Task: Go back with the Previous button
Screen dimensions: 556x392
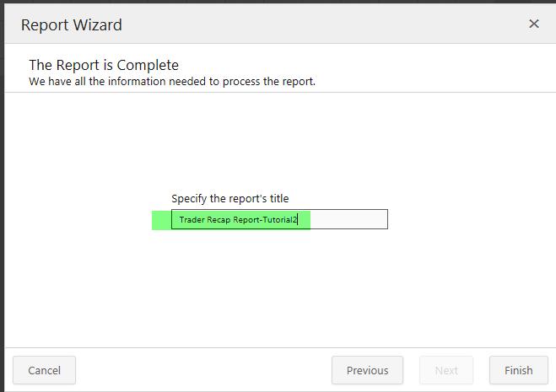Action: point(367,370)
